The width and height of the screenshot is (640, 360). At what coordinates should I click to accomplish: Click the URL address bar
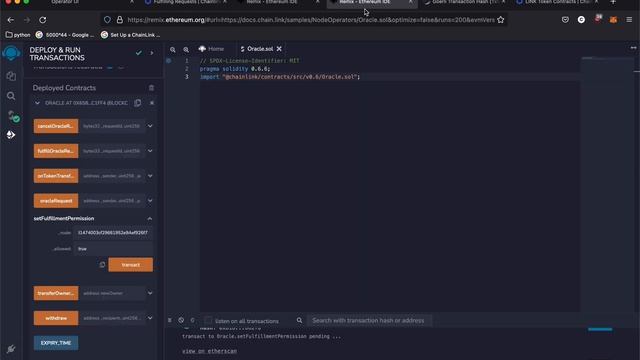pos(310,20)
